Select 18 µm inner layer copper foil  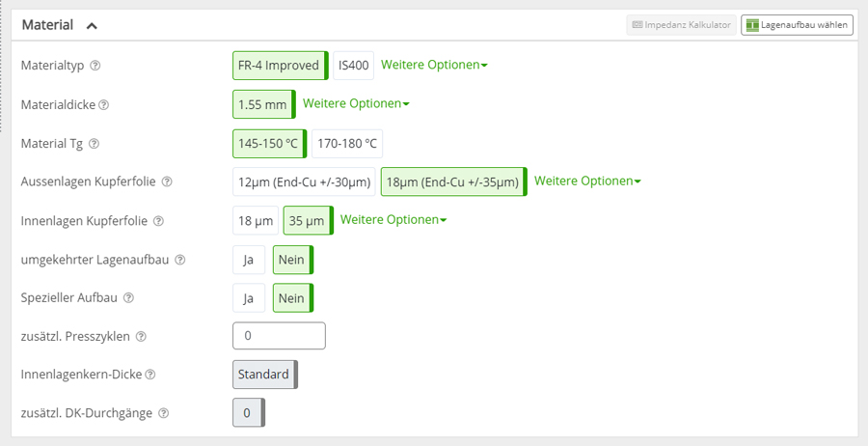(x=256, y=220)
